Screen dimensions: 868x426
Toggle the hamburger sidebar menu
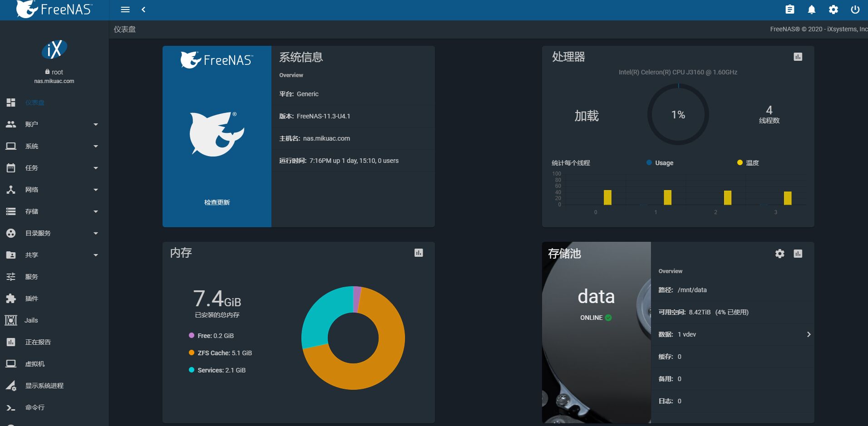(125, 10)
